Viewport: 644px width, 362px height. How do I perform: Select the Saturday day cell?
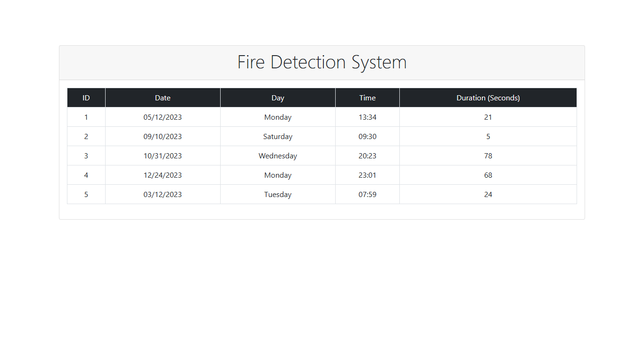278,136
